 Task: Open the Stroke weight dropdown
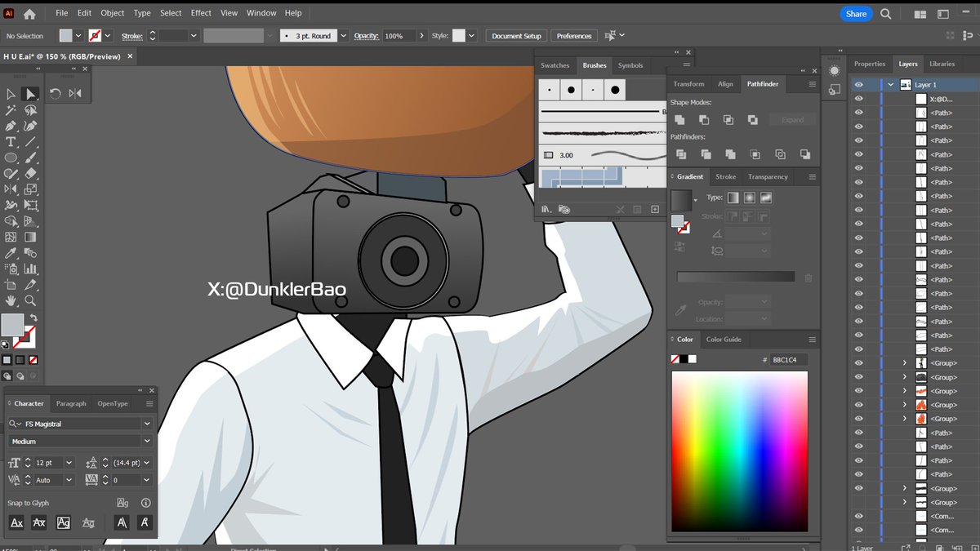(x=194, y=36)
